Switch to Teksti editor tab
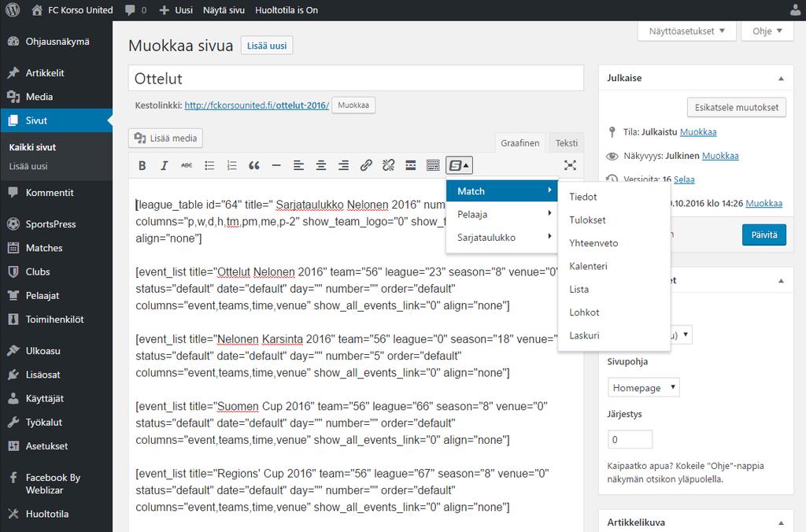Viewport: 806px width, 532px height. click(567, 143)
